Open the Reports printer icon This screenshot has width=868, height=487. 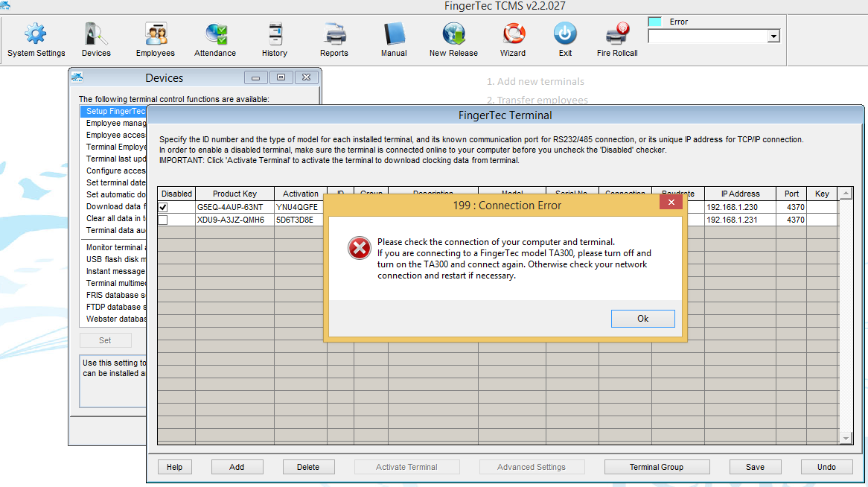(334, 40)
